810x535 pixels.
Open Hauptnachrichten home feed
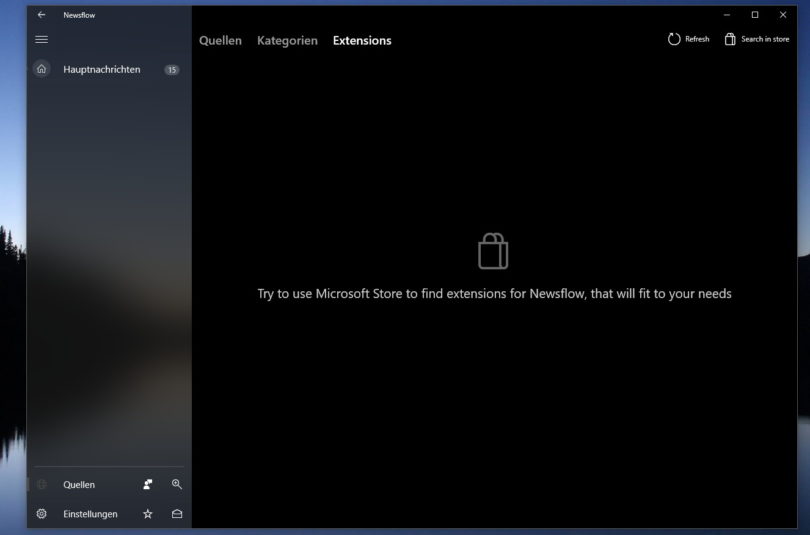(109, 69)
